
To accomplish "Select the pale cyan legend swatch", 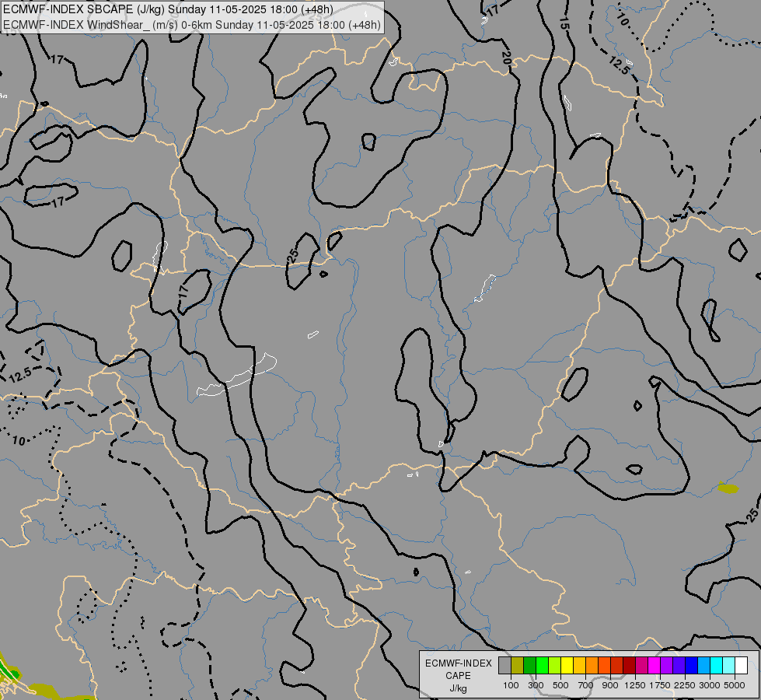I will pos(728,666).
